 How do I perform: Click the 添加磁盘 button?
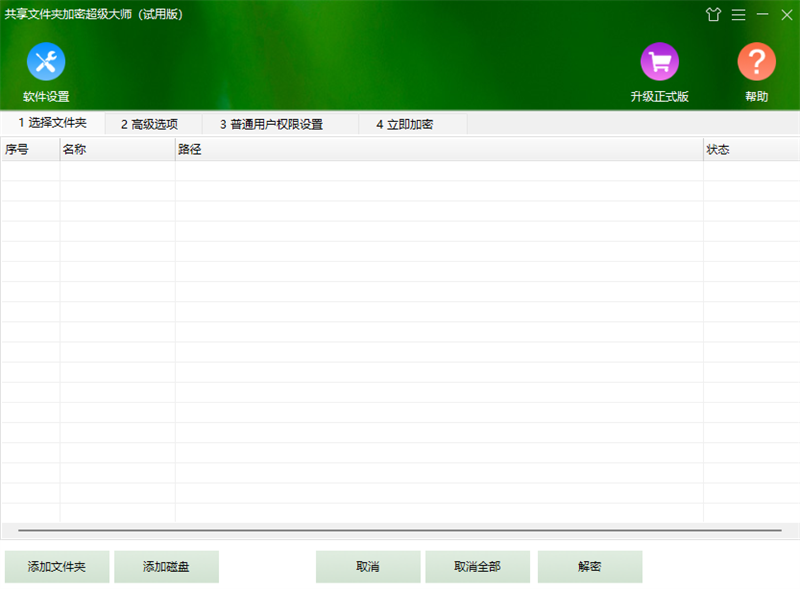tap(166, 567)
